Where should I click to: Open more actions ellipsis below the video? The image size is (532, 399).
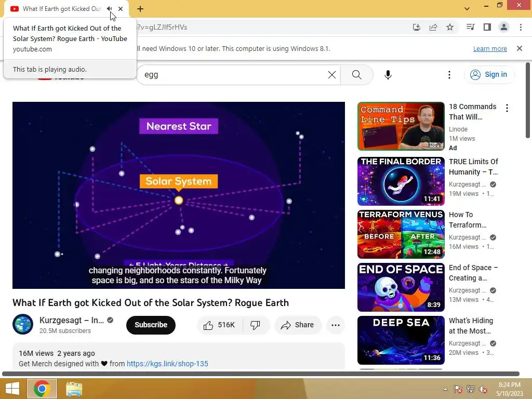point(336,325)
